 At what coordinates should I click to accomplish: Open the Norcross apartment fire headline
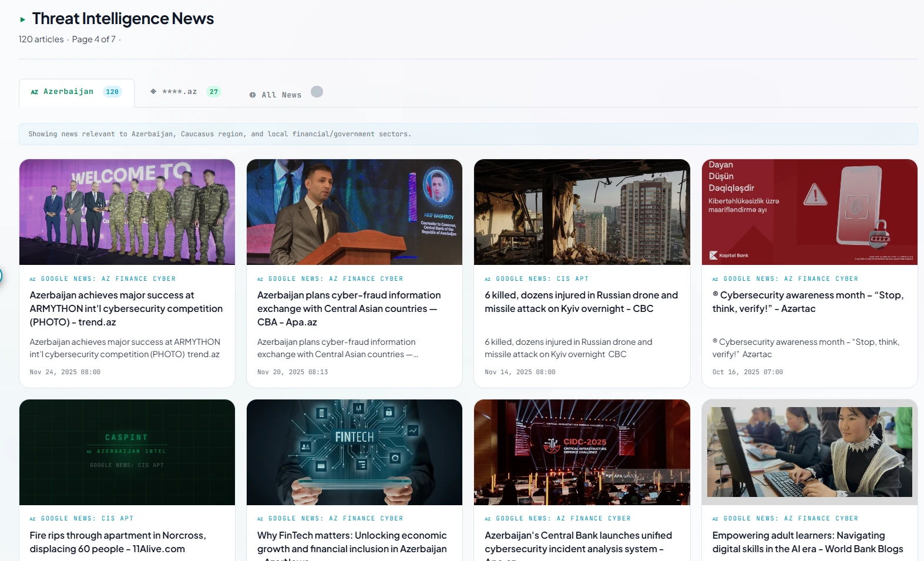coord(117,542)
